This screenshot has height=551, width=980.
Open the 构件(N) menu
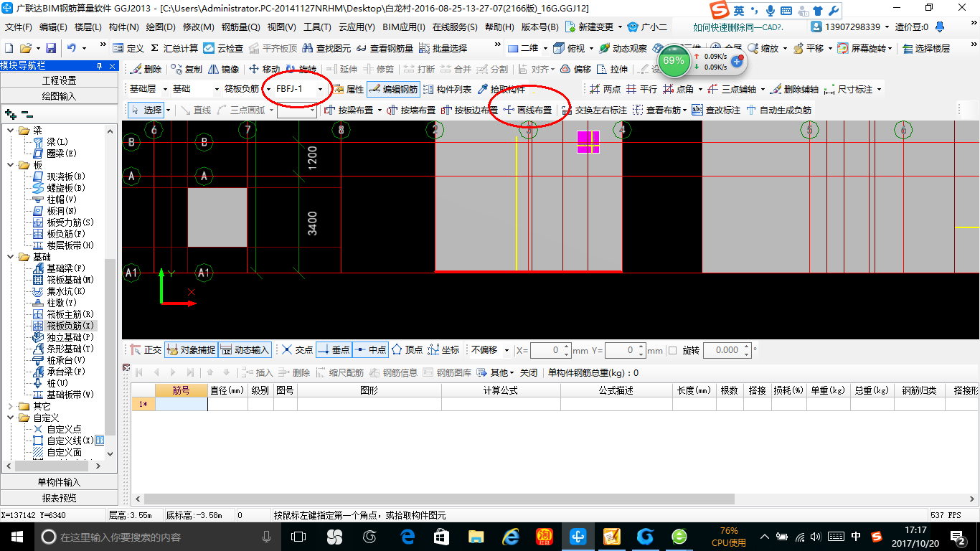[123, 27]
